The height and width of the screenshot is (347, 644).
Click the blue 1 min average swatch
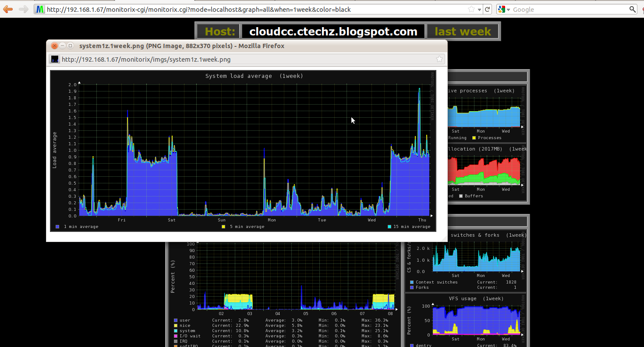[57, 227]
